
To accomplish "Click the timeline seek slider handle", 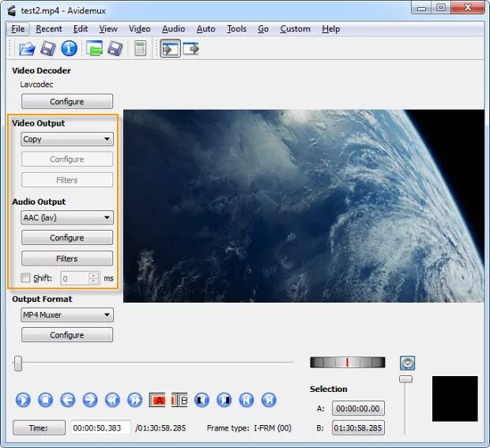I will tap(17, 363).
